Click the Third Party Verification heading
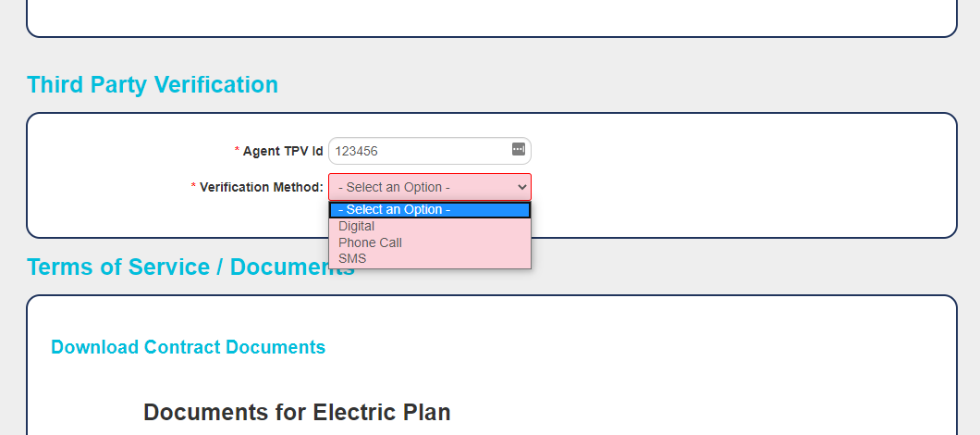This screenshot has height=435, width=980. [153, 84]
